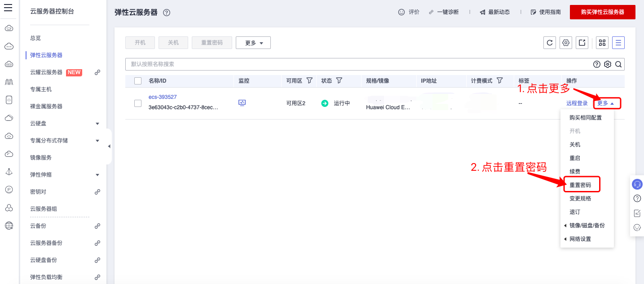Open search settings gear icon
Image resolution: width=644 pixels, height=284 pixels.
click(x=608, y=64)
